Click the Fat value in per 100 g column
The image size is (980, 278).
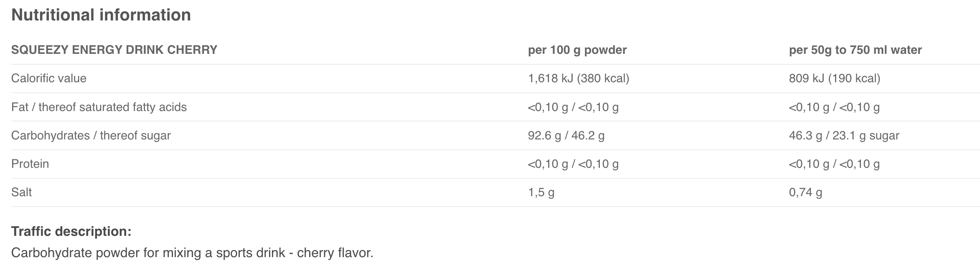pos(573,107)
